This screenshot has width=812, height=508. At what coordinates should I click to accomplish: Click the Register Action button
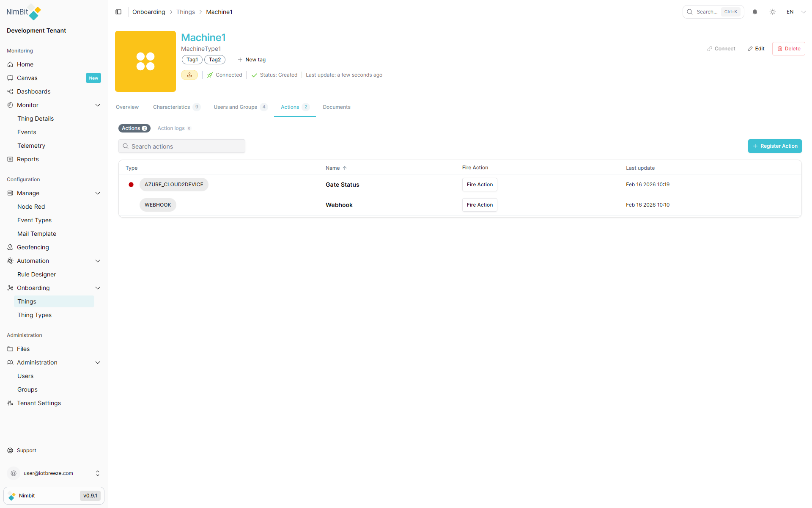pyautogui.click(x=774, y=146)
